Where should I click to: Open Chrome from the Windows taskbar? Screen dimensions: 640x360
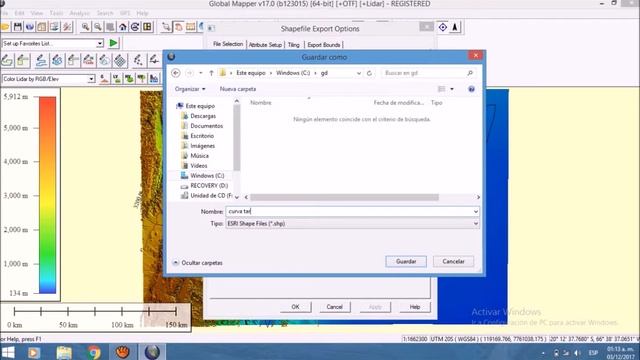(x=93, y=352)
